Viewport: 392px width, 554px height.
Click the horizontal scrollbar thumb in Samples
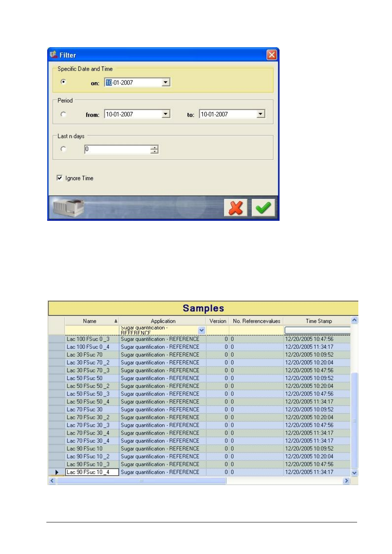tap(141, 481)
